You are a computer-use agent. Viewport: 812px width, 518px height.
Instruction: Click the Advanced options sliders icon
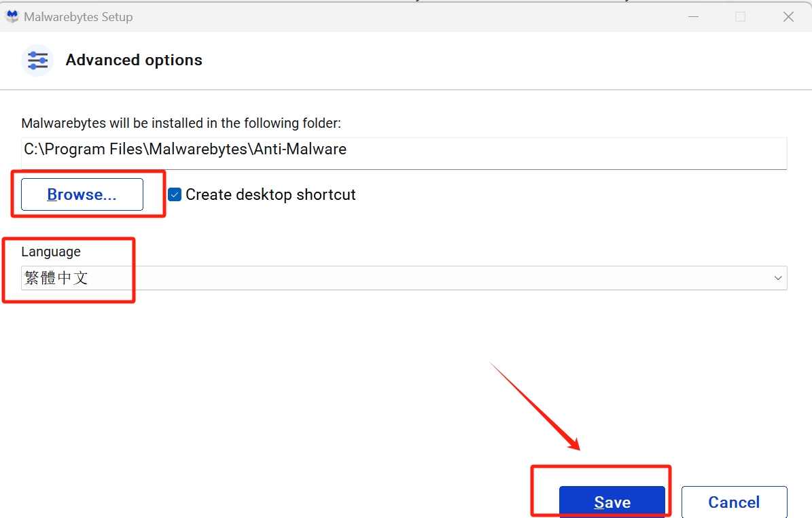37,61
